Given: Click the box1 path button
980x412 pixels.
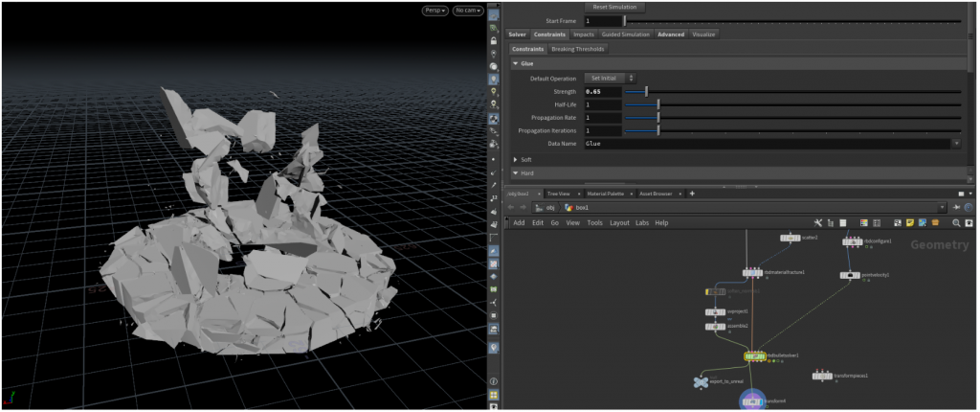Looking at the screenshot, I should pos(576,208).
